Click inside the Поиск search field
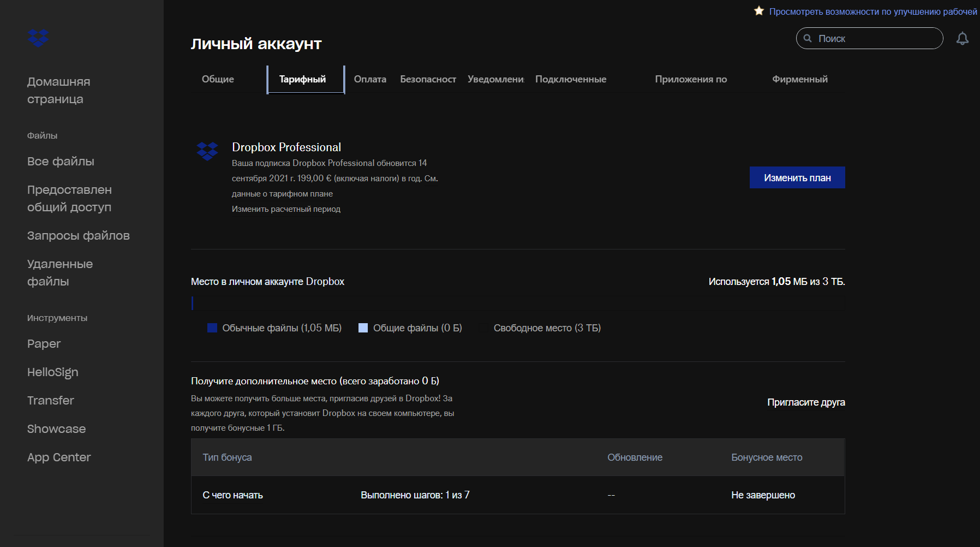The image size is (980, 547). click(x=870, y=38)
